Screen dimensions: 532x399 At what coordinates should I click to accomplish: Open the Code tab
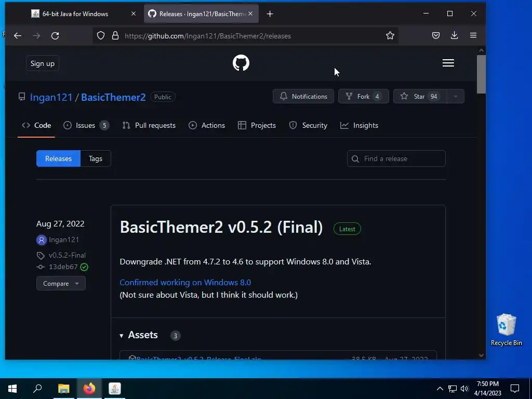click(x=36, y=126)
